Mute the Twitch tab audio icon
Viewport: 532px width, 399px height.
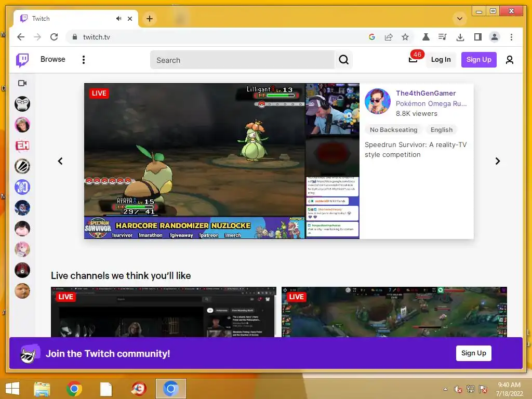118,19
